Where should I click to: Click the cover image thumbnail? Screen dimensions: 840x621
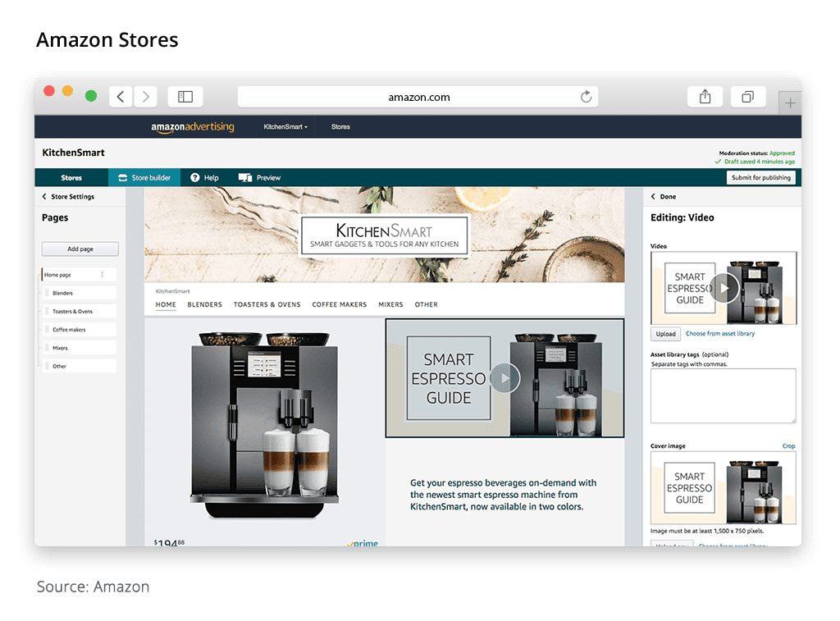coord(724,487)
